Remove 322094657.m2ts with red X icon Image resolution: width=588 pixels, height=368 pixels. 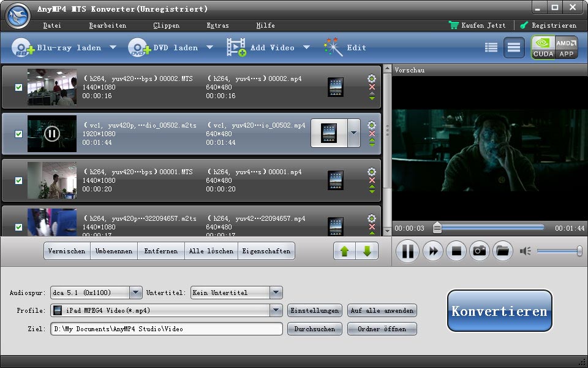point(372,227)
